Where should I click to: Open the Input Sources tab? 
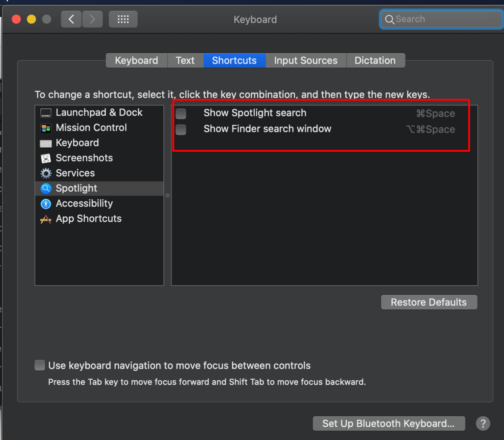coord(306,60)
